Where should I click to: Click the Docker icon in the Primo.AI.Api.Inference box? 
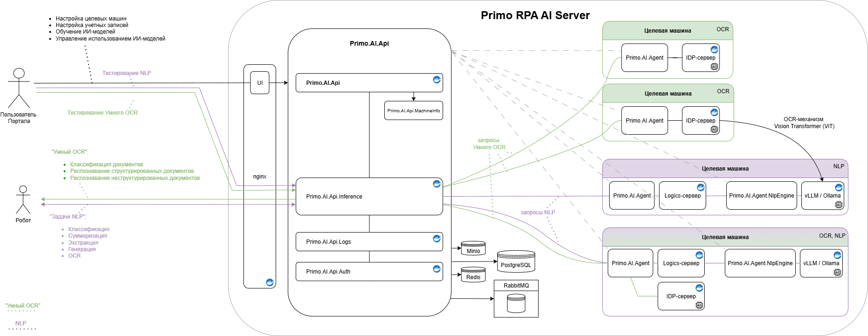[x=437, y=184]
